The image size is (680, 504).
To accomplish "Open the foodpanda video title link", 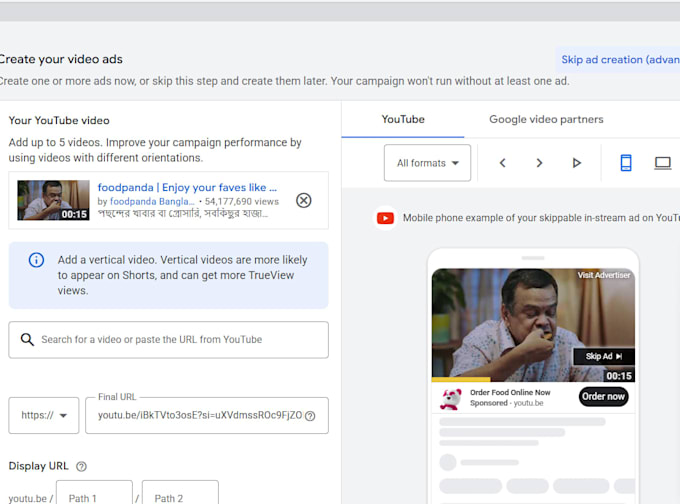I will coord(187,187).
